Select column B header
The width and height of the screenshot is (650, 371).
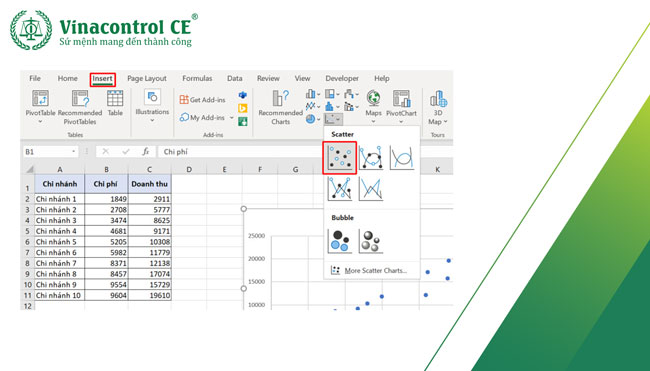[x=107, y=169]
